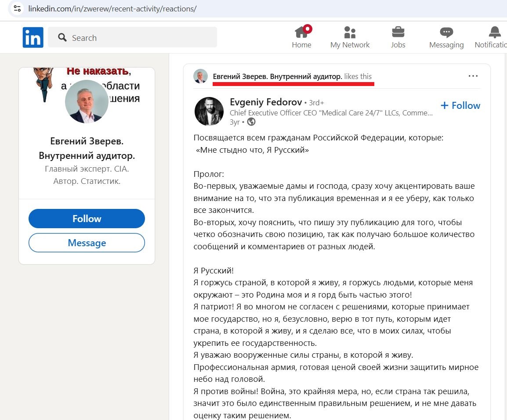Click the site information icon in address bar
The width and height of the screenshot is (507, 420).
[x=17, y=8]
